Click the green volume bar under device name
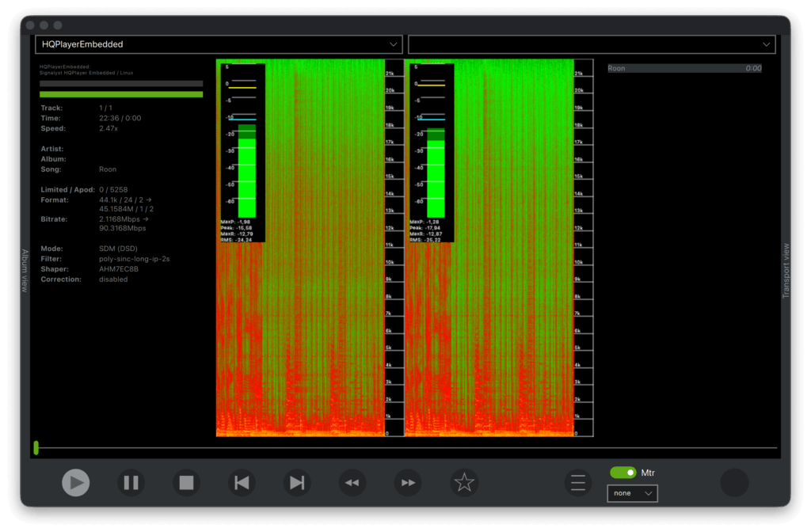Image resolution: width=811 pixels, height=532 pixels. 121,94
